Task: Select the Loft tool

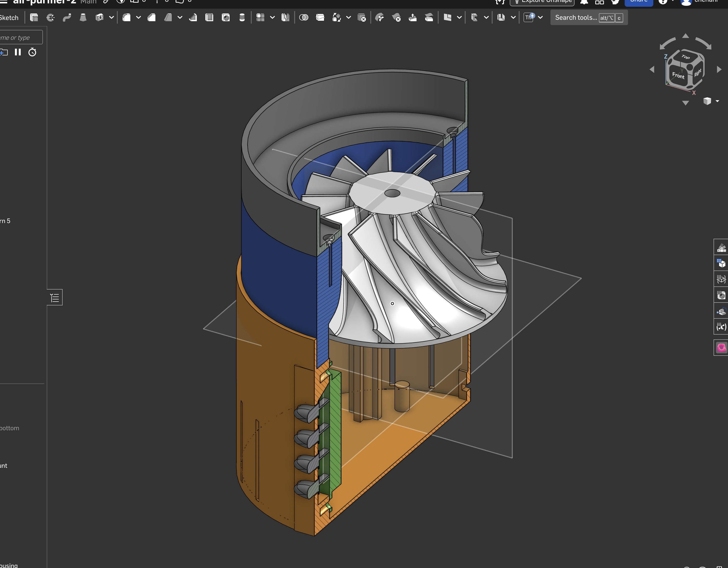Action: [83, 18]
